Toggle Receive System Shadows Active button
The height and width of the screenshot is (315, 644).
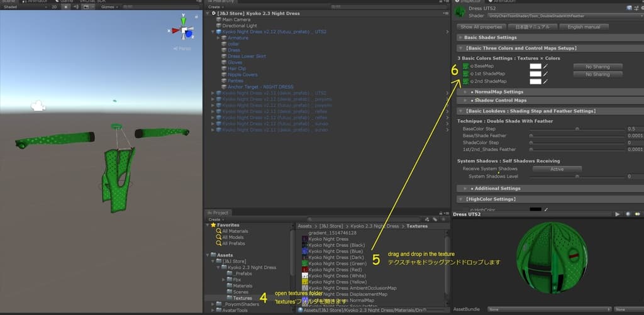[x=557, y=169]
